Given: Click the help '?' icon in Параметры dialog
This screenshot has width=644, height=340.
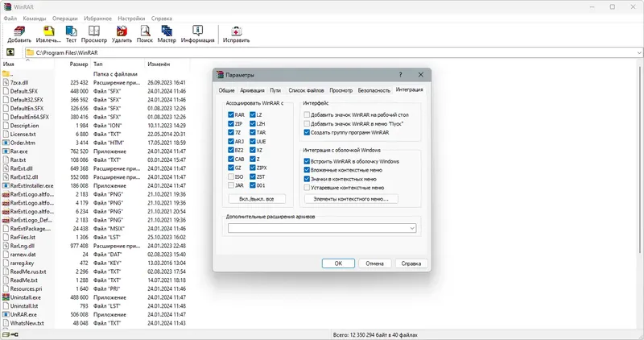Looking at the screenshot, I should pyautogui.click(x=400, y=75).
